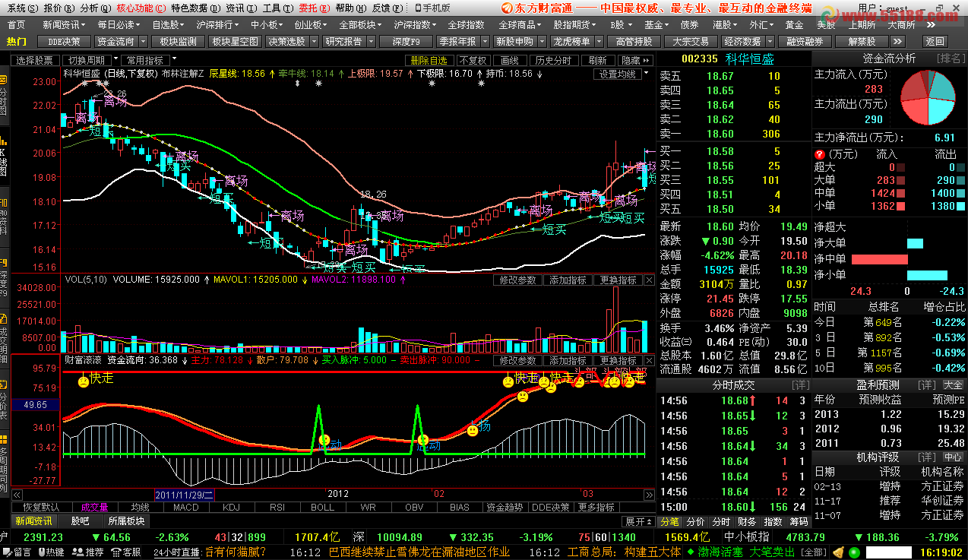Open the 系统(S) menu
Image resolution: width=968 pixels, height=560 pixels.
click(22, 8)
